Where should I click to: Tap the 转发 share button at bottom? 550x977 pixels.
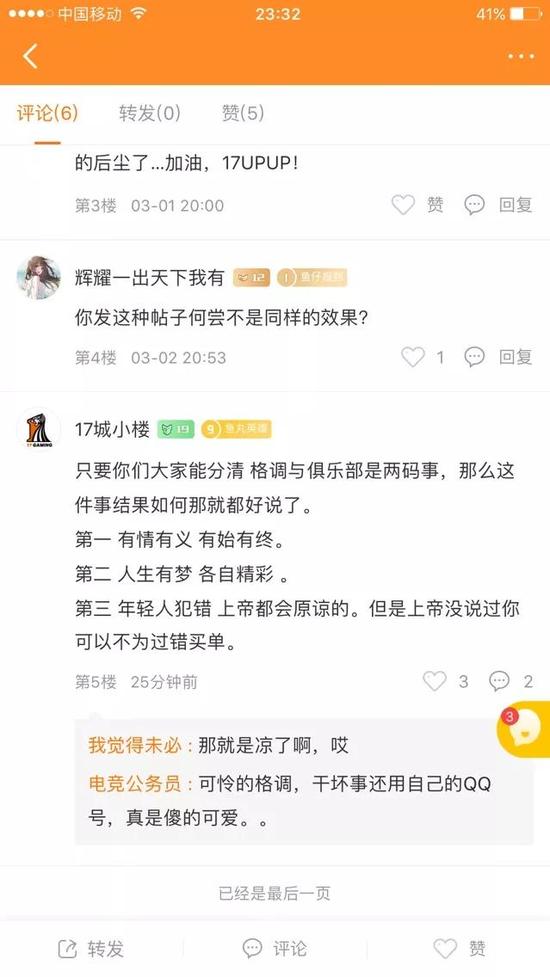point(91,949)
